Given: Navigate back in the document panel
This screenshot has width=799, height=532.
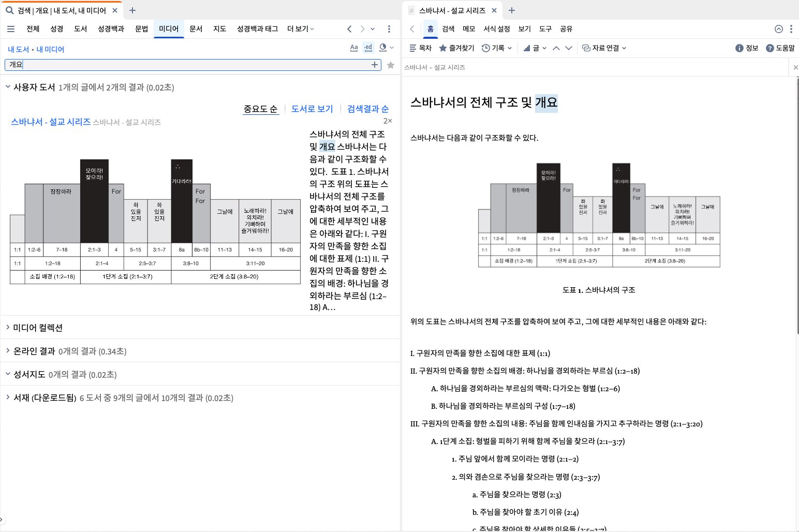Looking at the screenshot, I should [412, 29].
